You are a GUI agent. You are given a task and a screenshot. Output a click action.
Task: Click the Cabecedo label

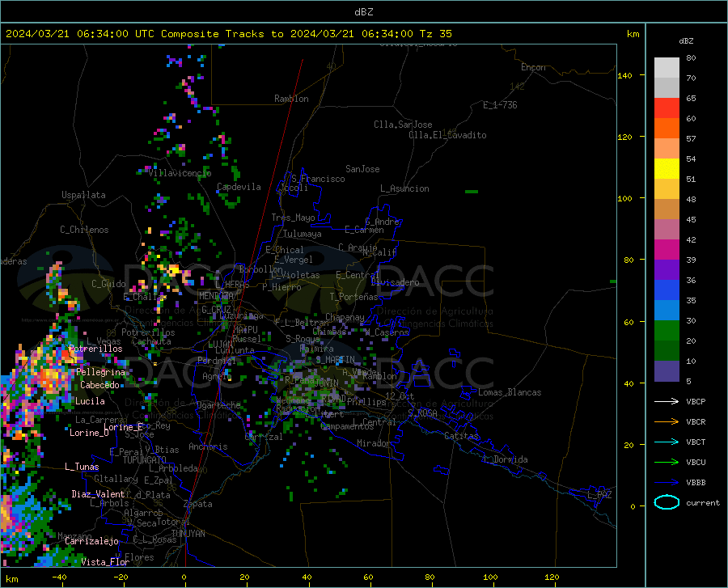click(99, 385)
